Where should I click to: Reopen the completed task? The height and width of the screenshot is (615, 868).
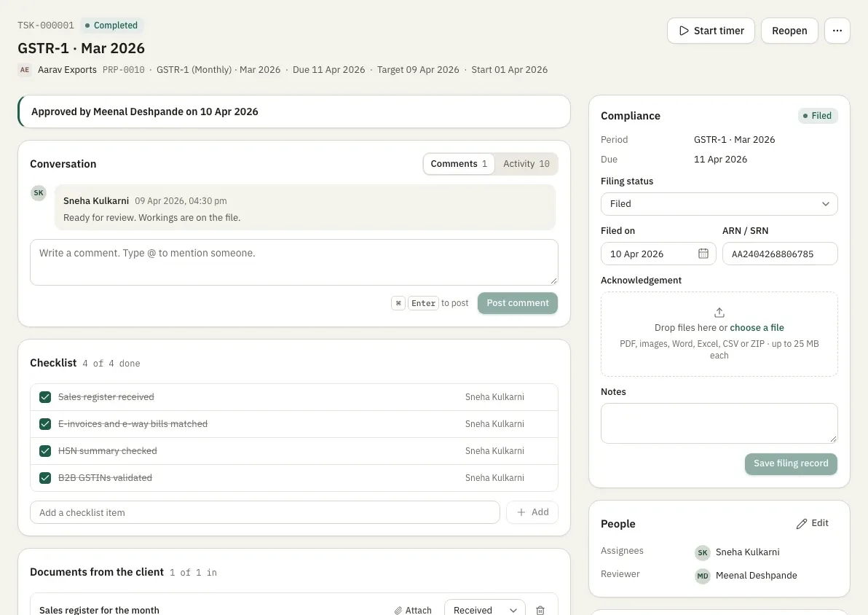coord(789,31)
